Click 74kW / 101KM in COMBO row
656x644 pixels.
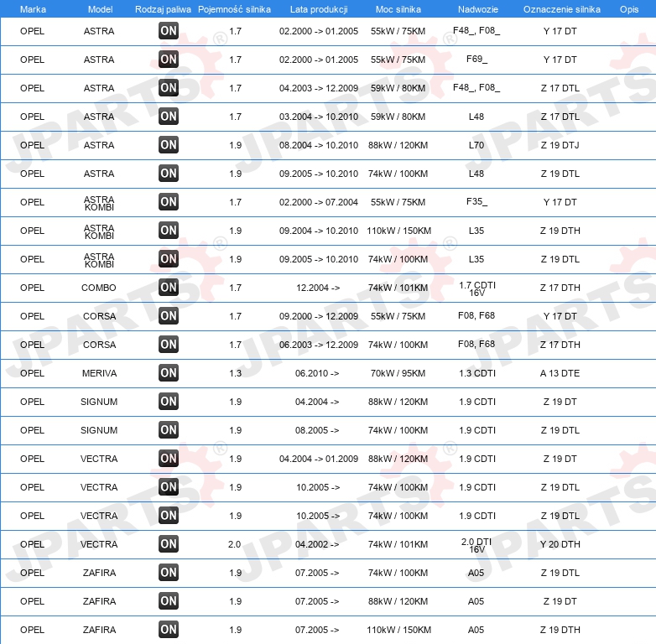398,288
